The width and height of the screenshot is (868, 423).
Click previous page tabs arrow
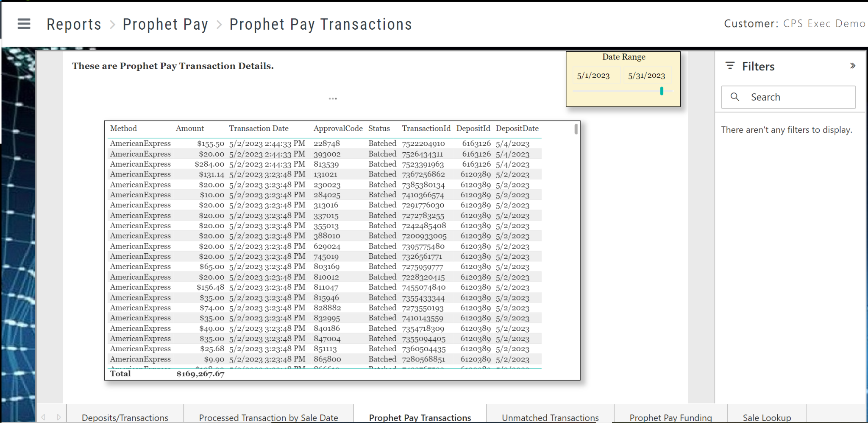click(43, 417)
